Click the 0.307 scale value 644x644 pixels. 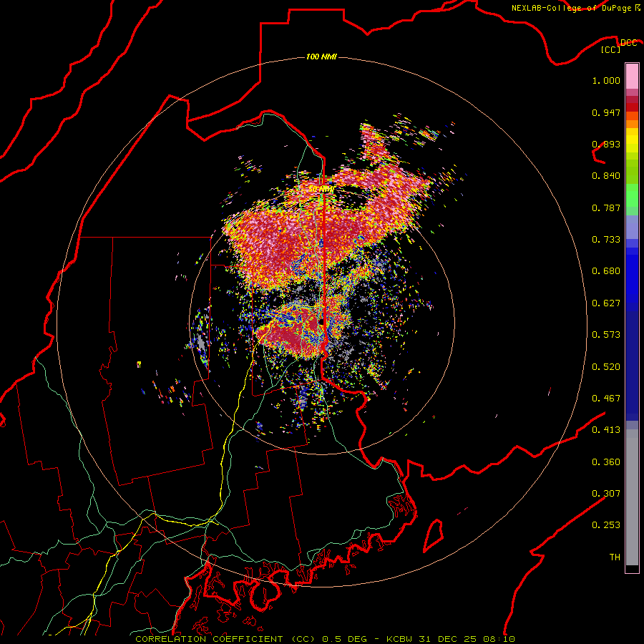click(x=606, y=494)
